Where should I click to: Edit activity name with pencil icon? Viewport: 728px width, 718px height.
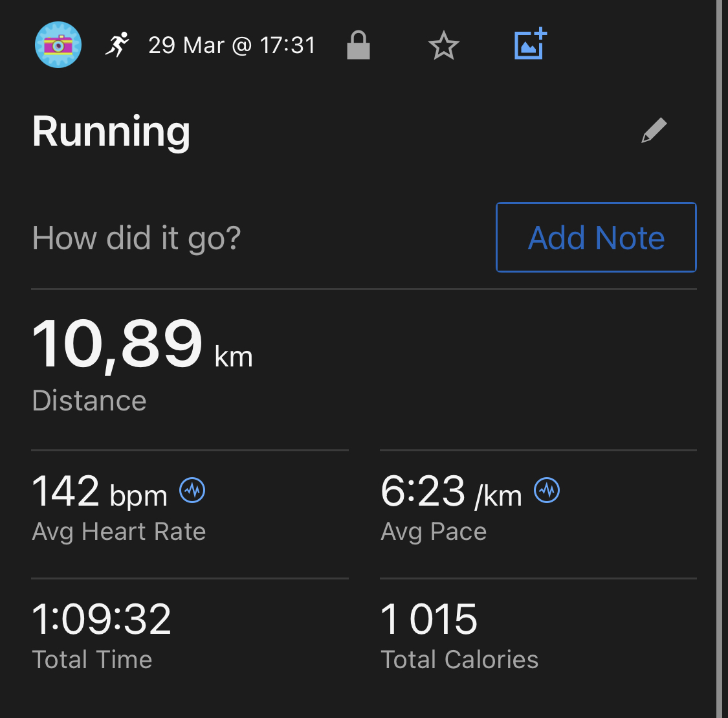654,131
